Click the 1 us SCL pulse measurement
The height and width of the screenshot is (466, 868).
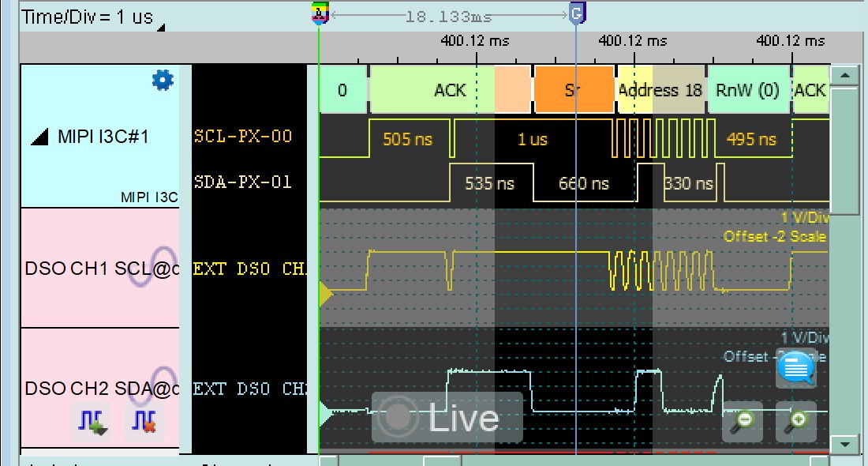point(533,139)
